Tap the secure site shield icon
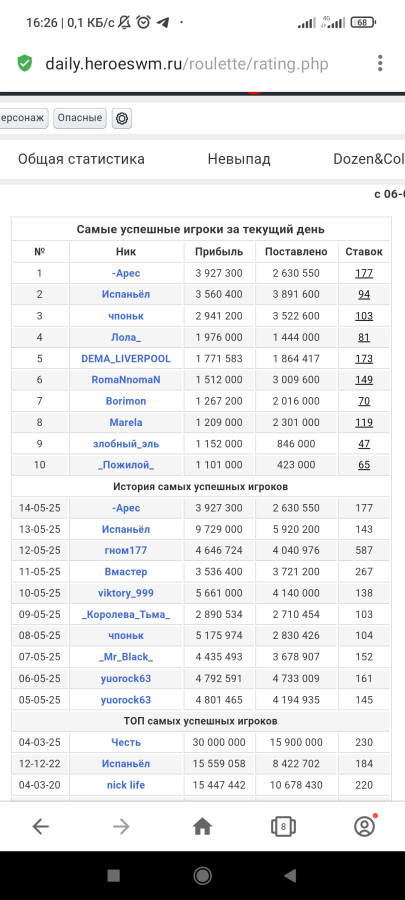This screenshot has width=405, height=900. 25,63
